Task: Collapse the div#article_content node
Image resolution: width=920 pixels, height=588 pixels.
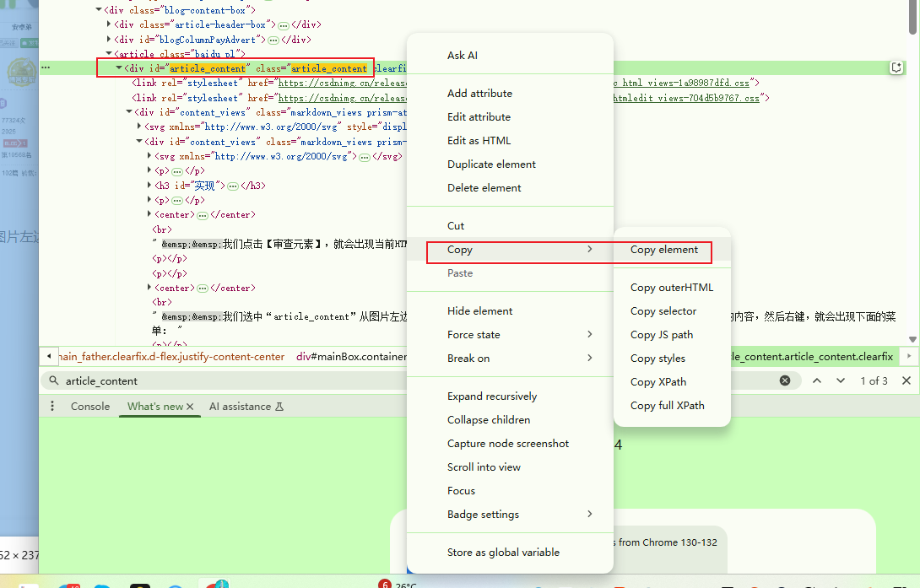Action: pyautogui.click(x=119, y=68)
